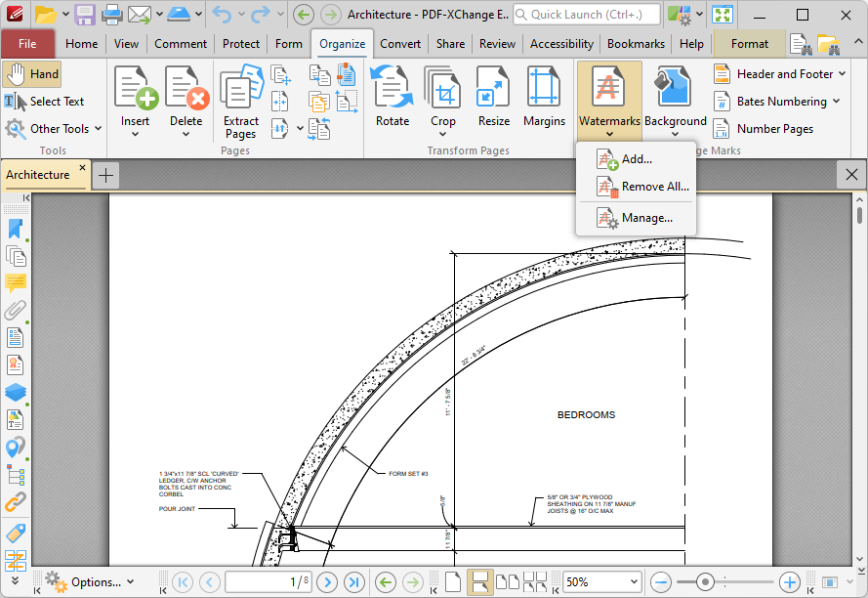Show the page Thumbnails pane
Image resolution: width=868 pixels, height=598 pixels.
tap(16, 257)
